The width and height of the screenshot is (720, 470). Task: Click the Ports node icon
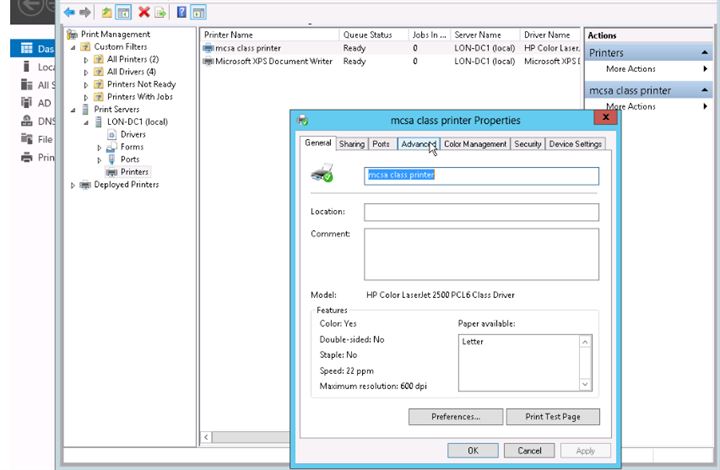[112, 159]
